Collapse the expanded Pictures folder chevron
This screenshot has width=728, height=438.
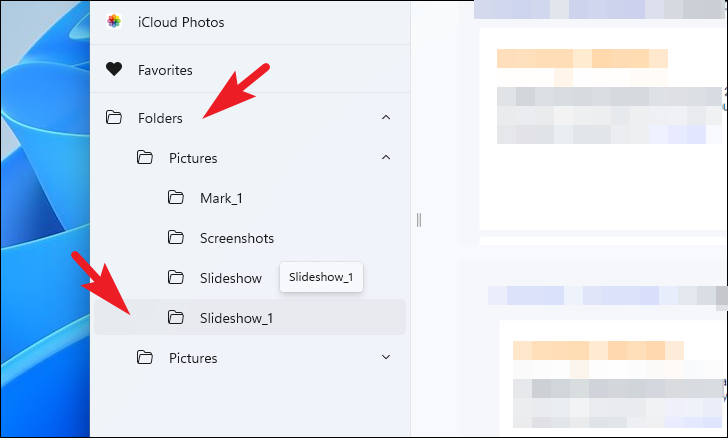386,158
